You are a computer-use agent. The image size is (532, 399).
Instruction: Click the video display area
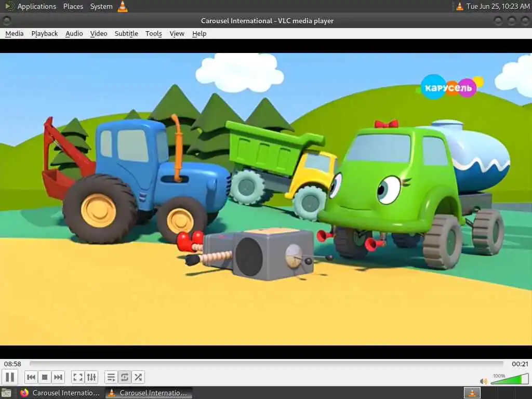266,199
